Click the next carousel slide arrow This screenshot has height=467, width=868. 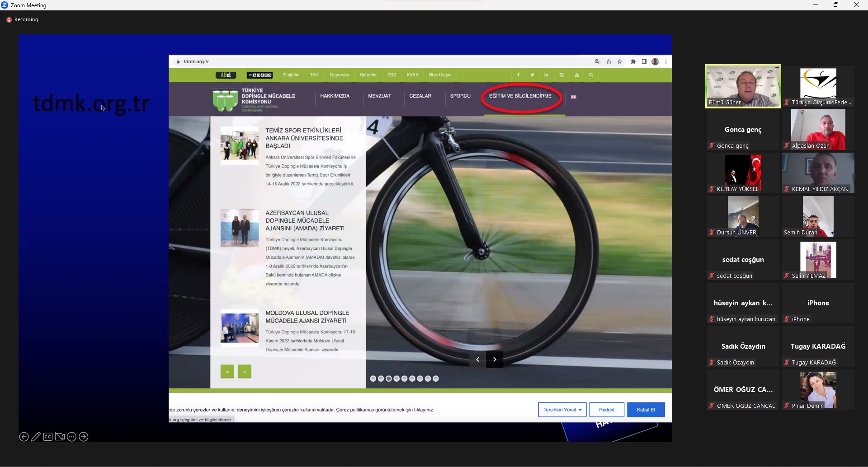tap(495, 360)
